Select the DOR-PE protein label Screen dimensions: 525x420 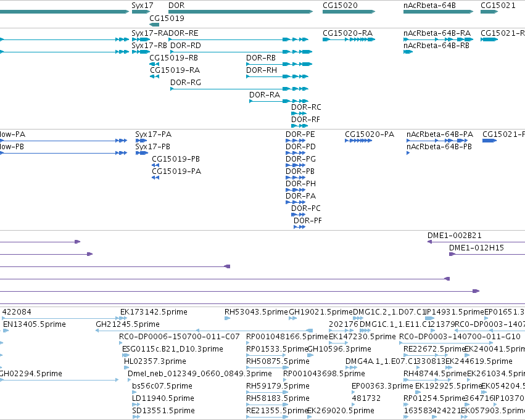(x=300, y=134)
